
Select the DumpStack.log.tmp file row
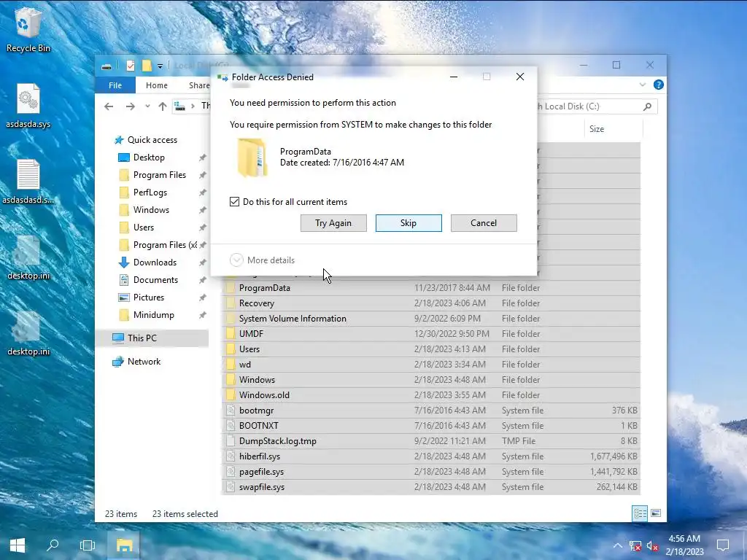(431, 441)
